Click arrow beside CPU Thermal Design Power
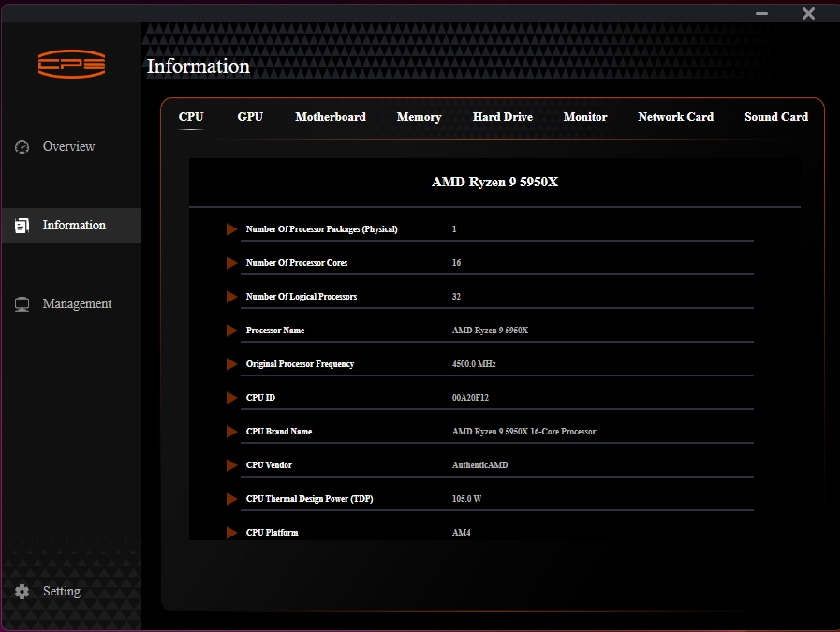840x632 pixels. 231,499
